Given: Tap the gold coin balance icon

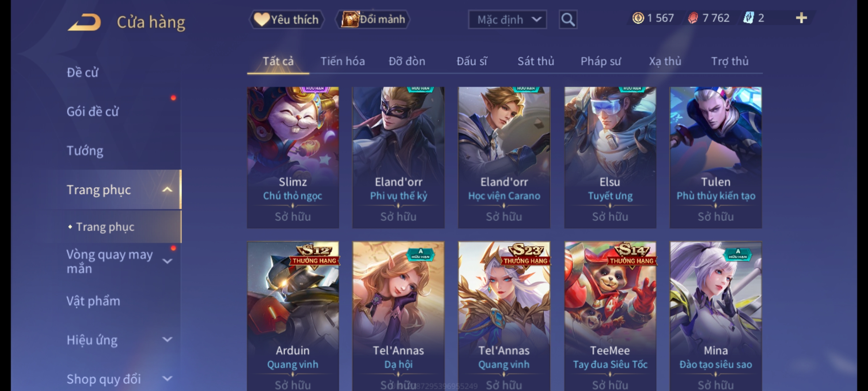Looking at the screenshot, I should coord(638,18).
